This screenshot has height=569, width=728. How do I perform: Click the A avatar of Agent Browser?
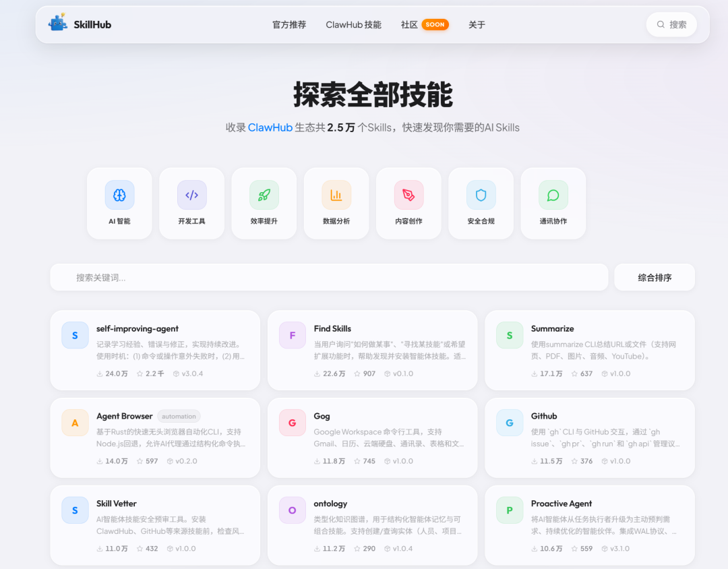tap(75, 423)
